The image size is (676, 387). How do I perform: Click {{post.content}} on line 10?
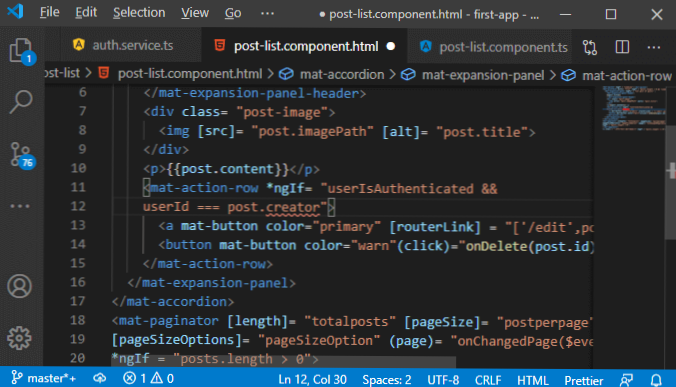pos(228,169)
